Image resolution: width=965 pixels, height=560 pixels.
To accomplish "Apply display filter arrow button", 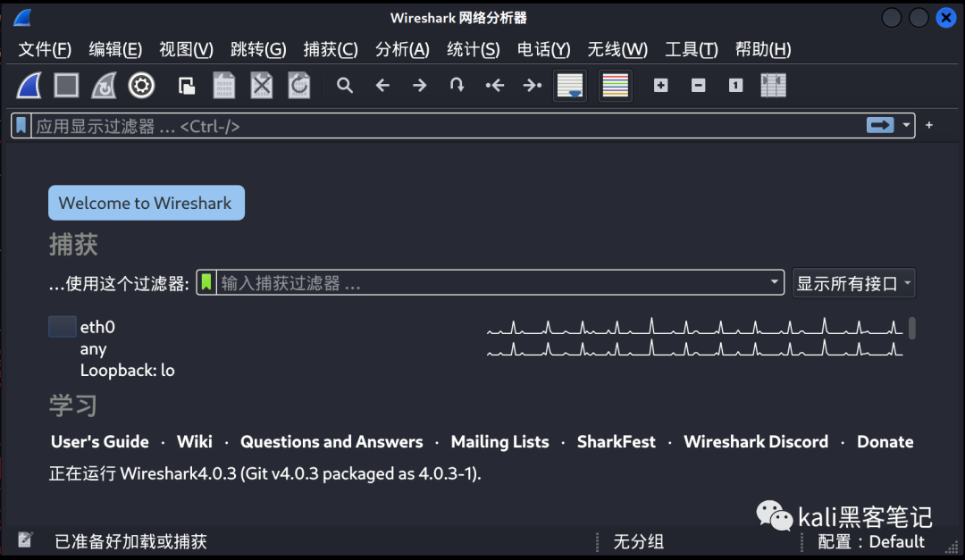I will pos(880,126).
